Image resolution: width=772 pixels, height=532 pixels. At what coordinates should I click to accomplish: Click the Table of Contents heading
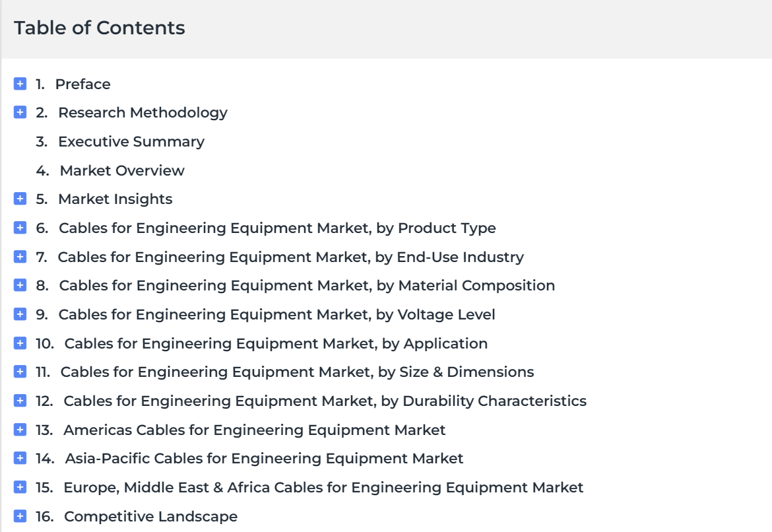[100, 28]
